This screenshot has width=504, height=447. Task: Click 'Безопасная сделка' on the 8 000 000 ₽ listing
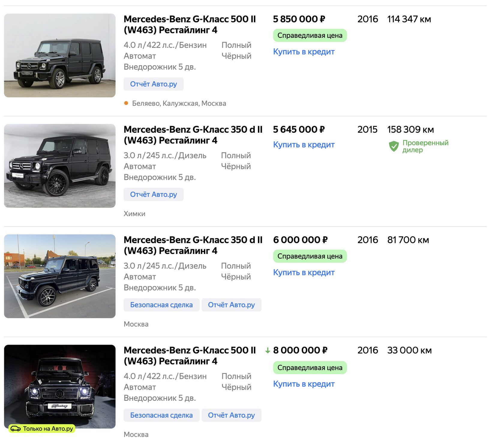click(161, 415)
